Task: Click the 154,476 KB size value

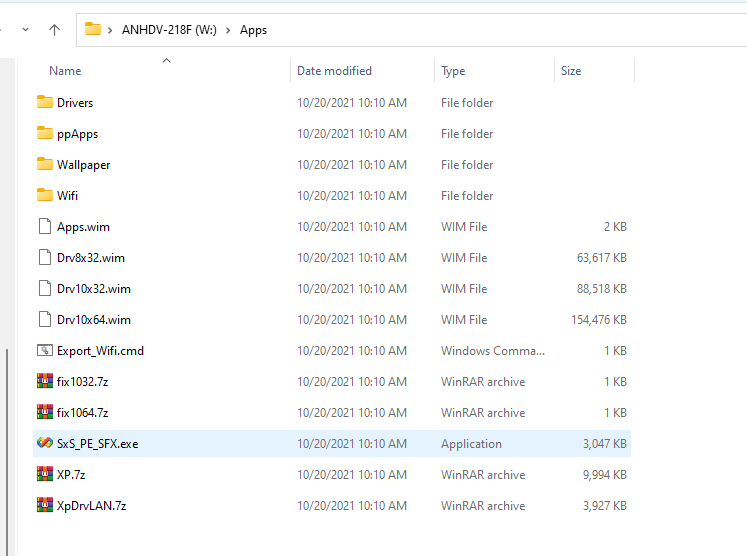Action: [x=599, y=320]
